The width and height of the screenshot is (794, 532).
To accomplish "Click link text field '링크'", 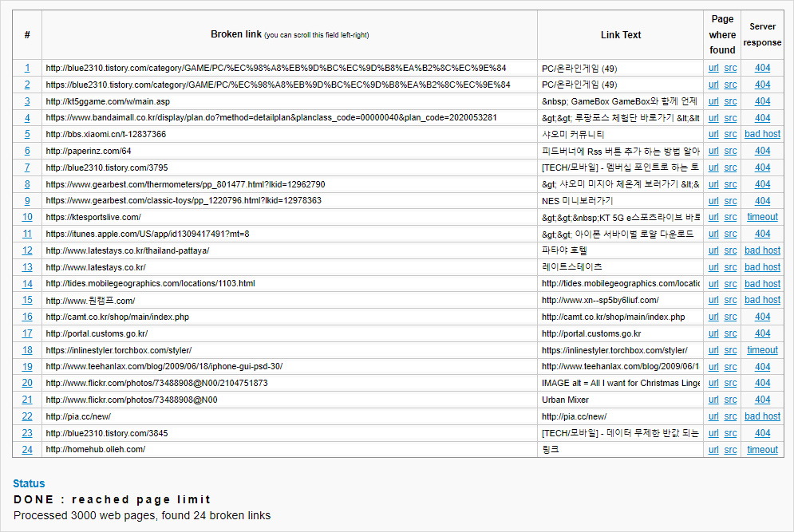I will click(620, 450).
